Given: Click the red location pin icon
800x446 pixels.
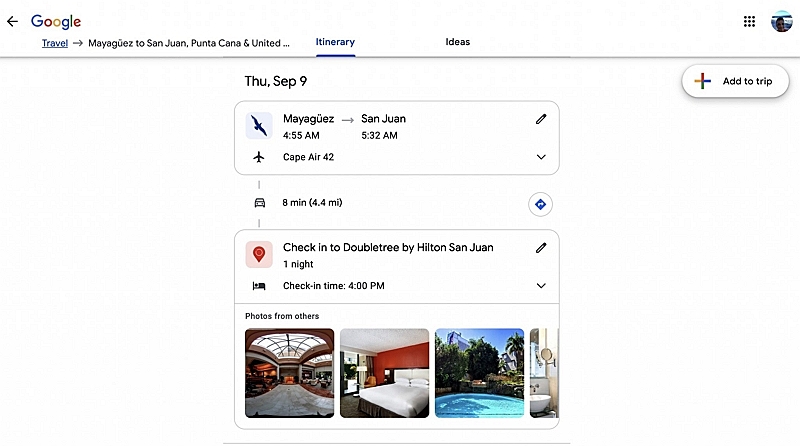Looking at the screenshot, I should click(x=259, y=254).
